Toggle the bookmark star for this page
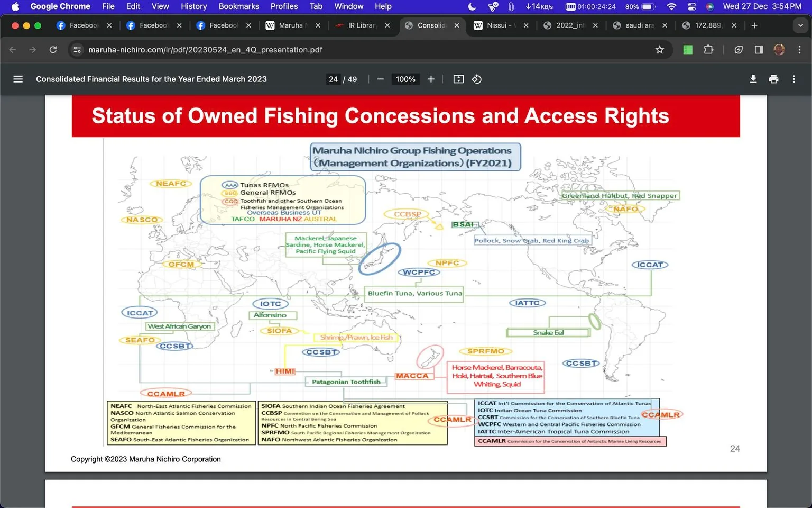The height and width of the screenshot is (508, 812). [659, 49]
